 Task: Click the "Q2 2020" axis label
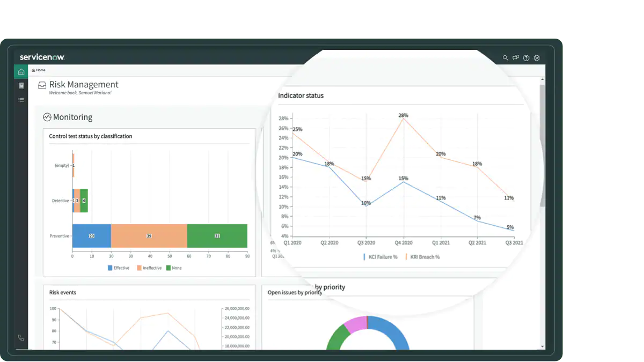[x=330, y=243]
